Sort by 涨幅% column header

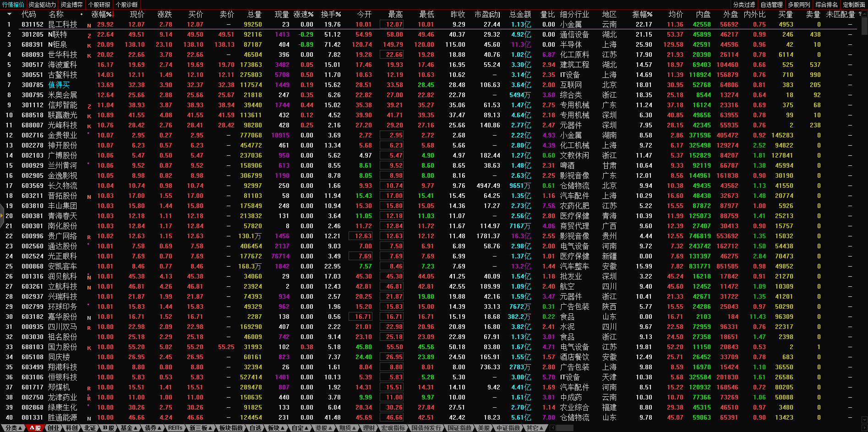coord(102,14)
